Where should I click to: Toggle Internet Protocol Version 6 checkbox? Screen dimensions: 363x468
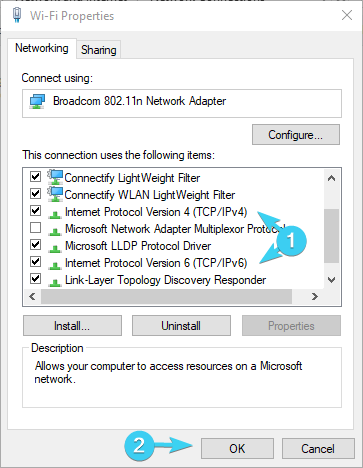[x=35, y=262]
